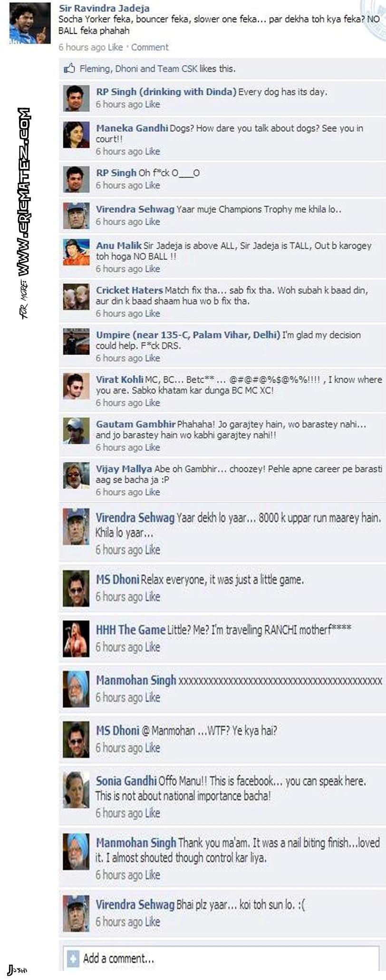Open the RP Singh (drinking with Dinda) link
This screenshot has height=980, width=386.
point(166,92)
